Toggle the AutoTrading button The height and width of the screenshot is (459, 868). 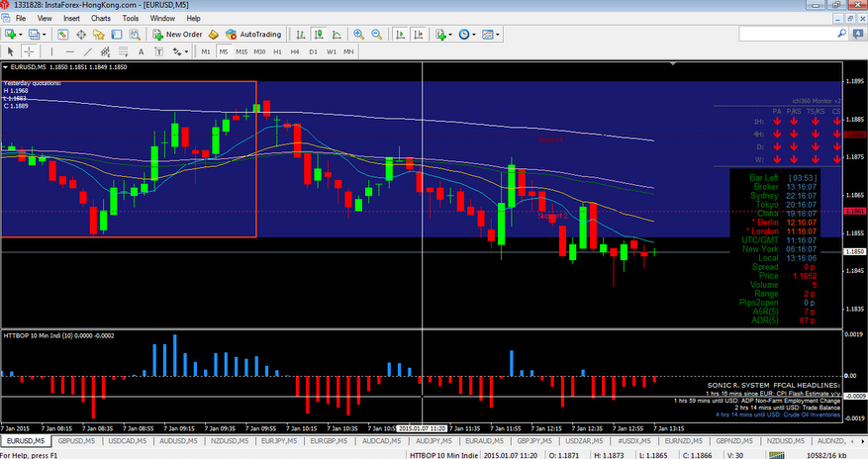click(x=253, y=35)
